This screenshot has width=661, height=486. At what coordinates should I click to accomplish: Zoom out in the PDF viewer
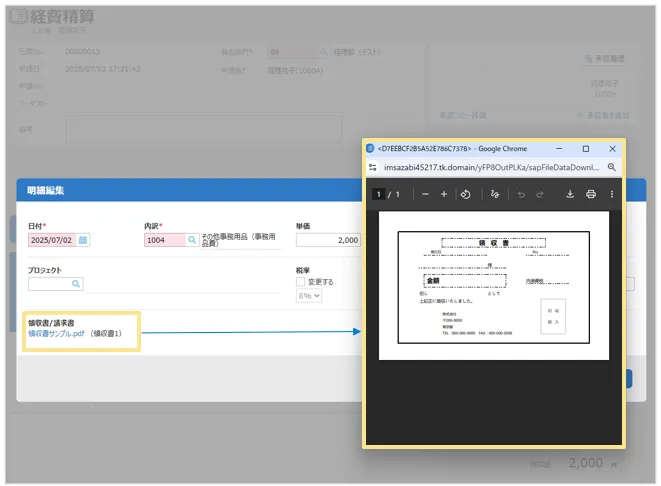click(x=425, y=194)
